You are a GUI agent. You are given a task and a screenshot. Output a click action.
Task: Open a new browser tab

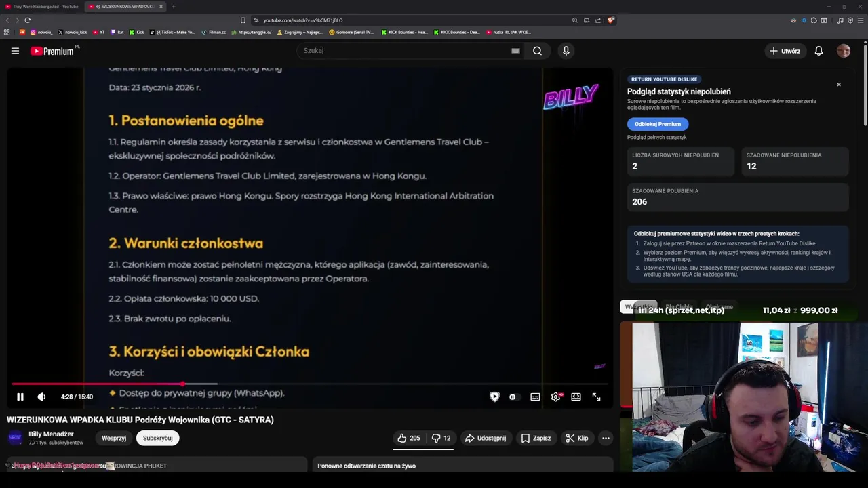point(173,7)
